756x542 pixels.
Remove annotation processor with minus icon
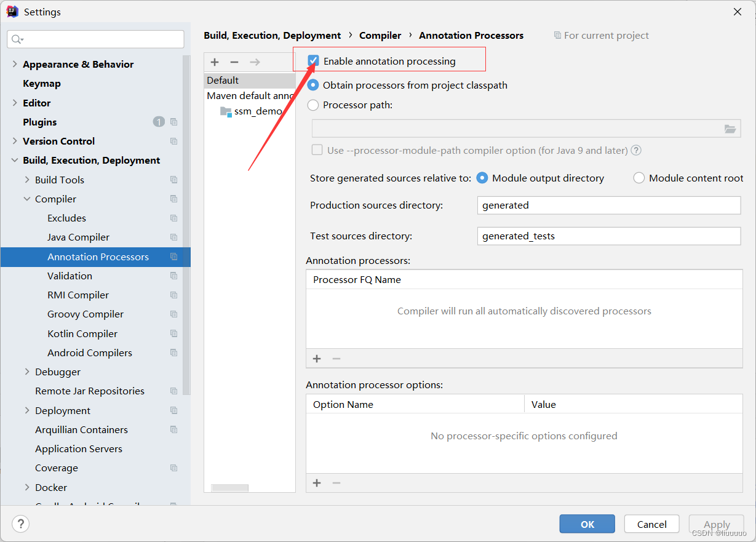click(336, 359)
